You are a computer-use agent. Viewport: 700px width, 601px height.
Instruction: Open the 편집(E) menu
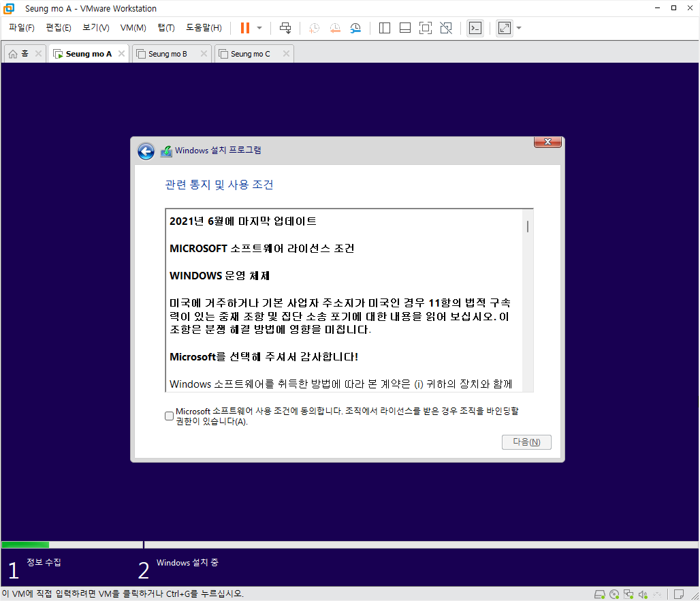click(59, 28)
